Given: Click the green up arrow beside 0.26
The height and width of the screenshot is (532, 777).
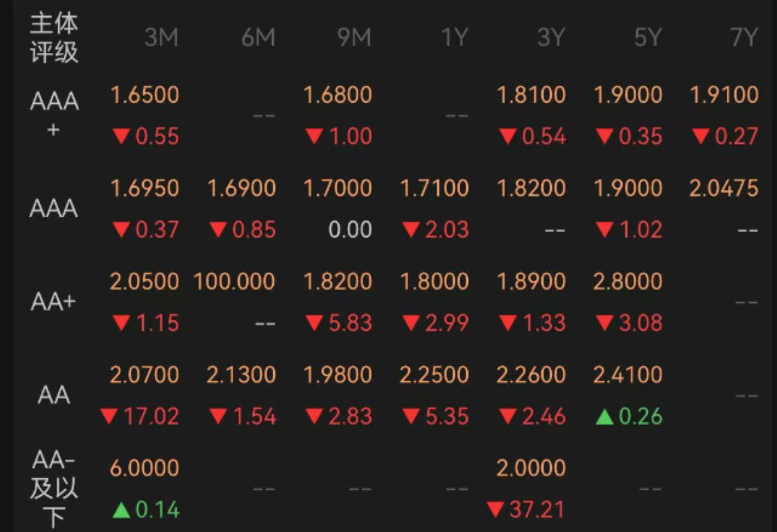Looking at the screenshot, I should coord(605,417).
